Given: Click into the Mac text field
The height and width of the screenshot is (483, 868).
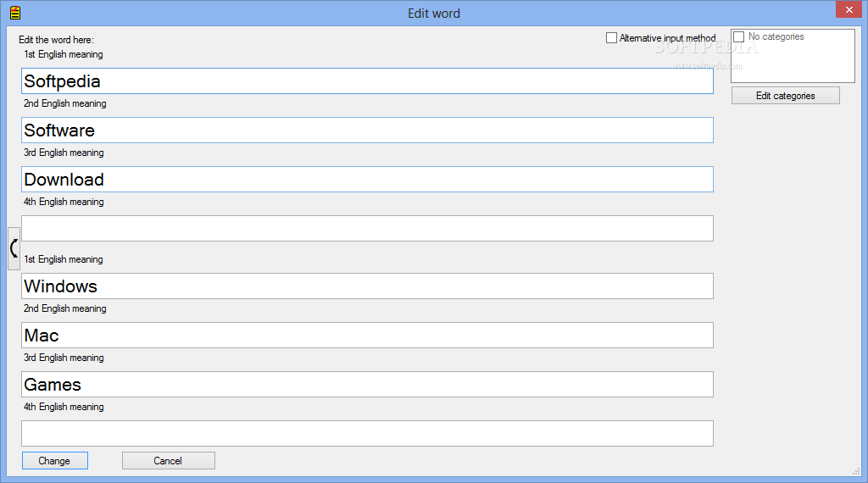Looking at the screenshot, I should coord(367,336).
